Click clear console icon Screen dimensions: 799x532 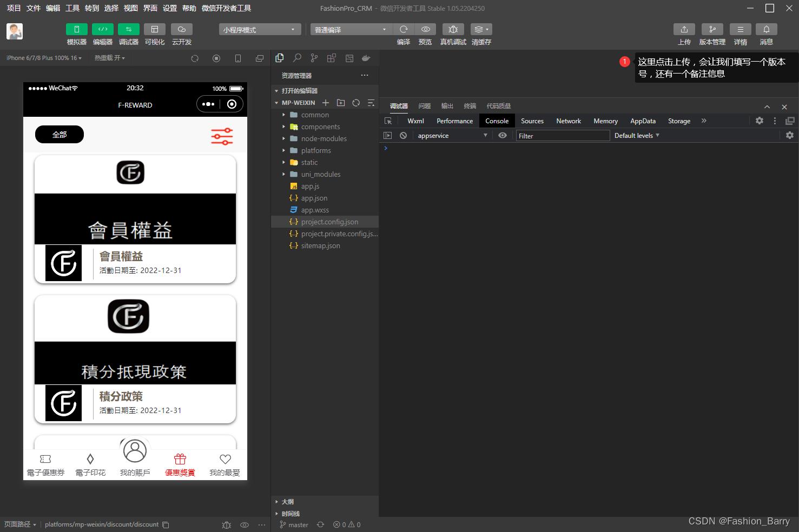pos(403,136)
